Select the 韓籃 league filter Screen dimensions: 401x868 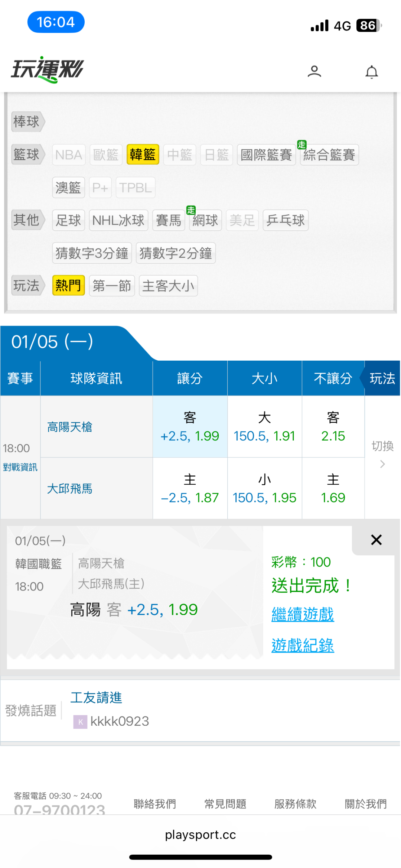tap(143, 155)
